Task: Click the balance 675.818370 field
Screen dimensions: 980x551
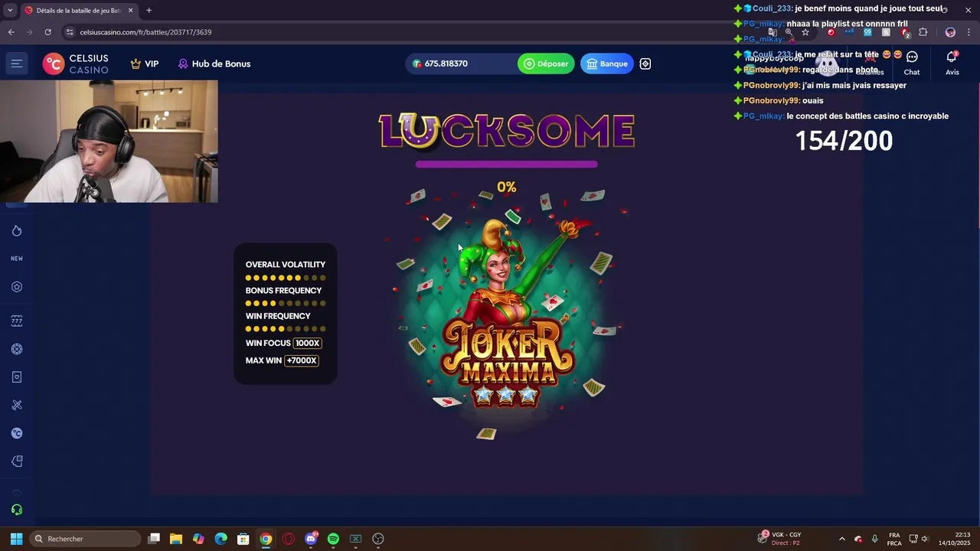Action: [460, 64]
